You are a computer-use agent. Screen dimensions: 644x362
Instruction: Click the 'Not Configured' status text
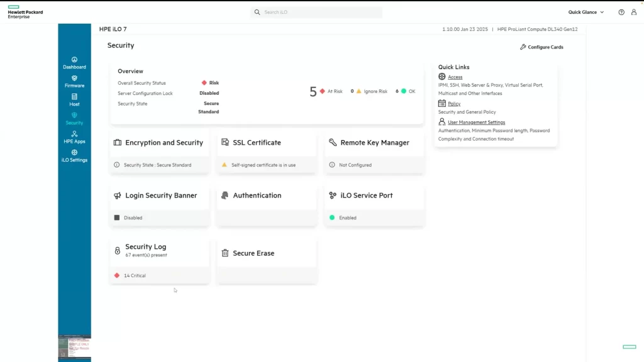pyautogui.click(x=355, y=165)
